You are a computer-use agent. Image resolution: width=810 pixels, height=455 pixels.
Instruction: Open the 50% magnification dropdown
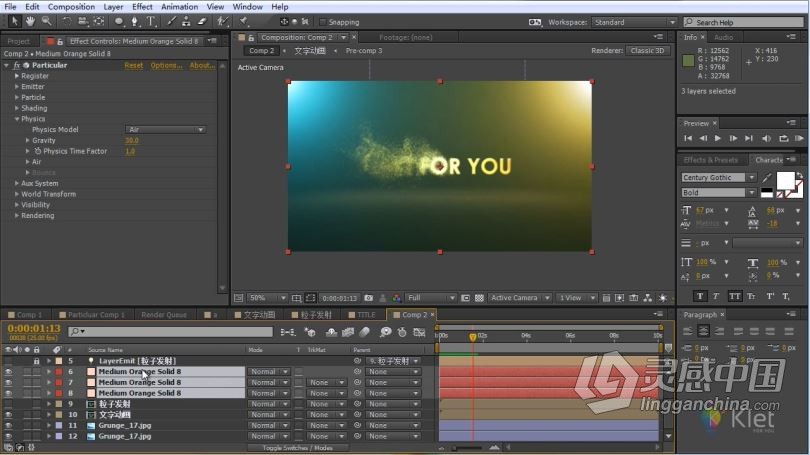click(x=267, y=298)
